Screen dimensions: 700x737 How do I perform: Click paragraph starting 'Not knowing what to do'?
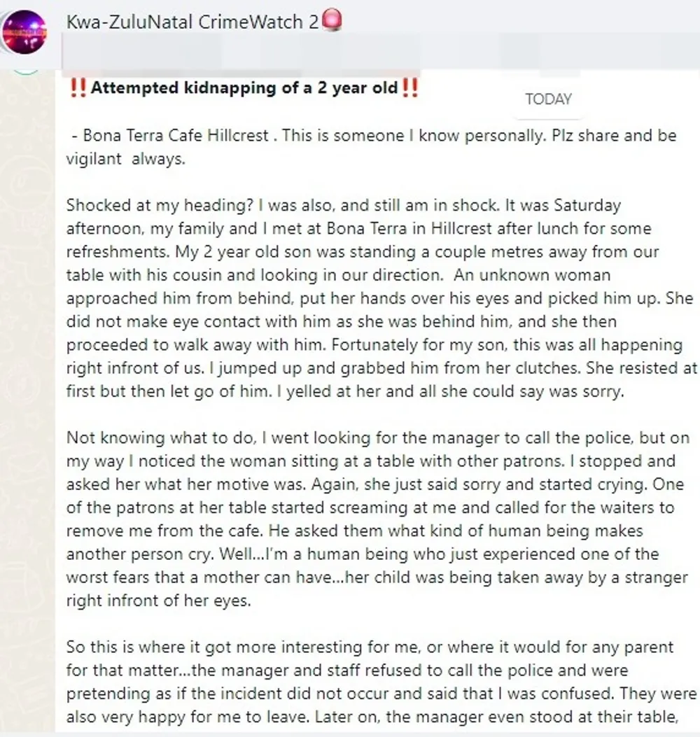coord(378,519)
